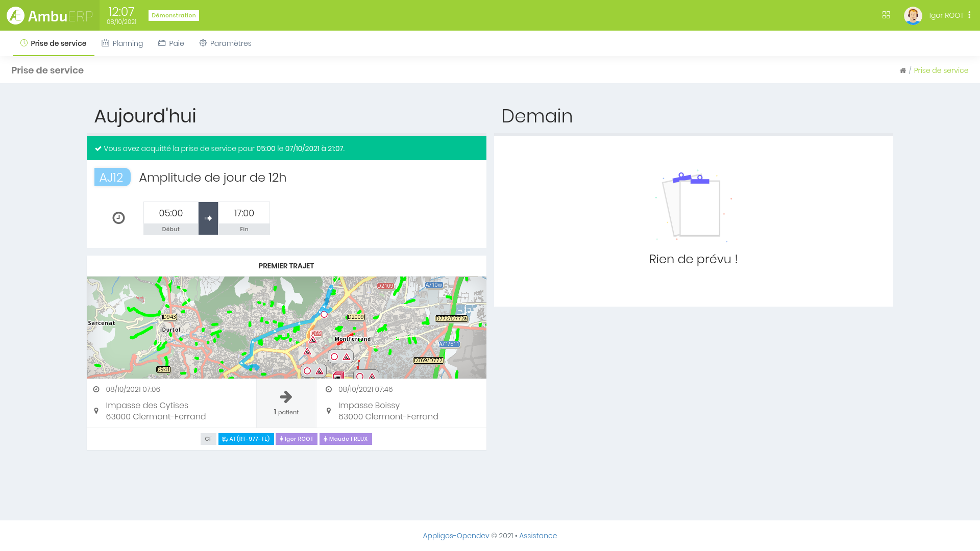Click the Démonstration badge
980x551 pixels.
click(x=174, y=15)
